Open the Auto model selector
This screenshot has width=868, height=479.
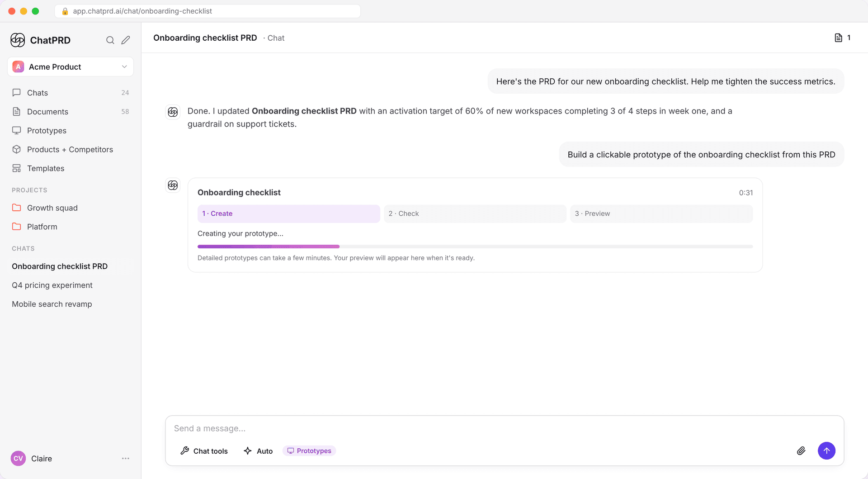[x=258, y=451]
